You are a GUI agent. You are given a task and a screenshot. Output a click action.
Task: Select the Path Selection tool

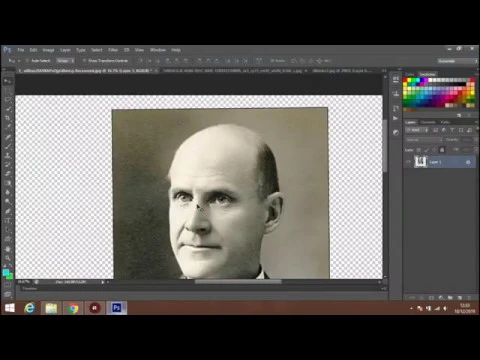[8, 230]
